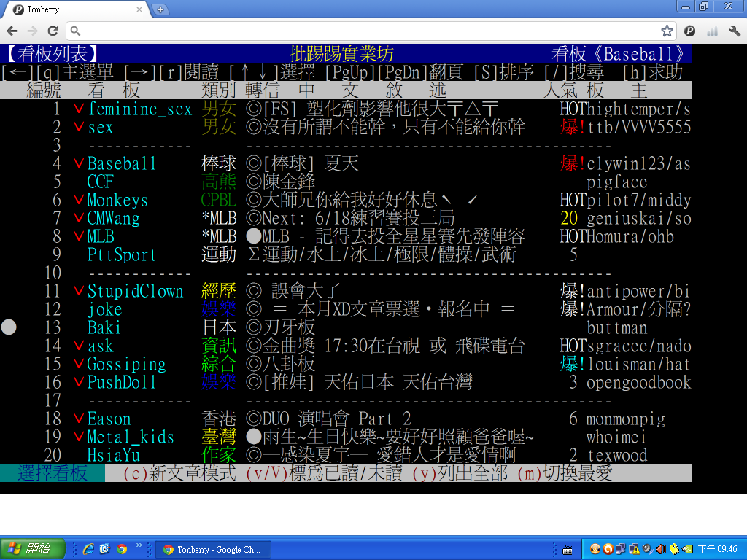Click moderator name pigface
This screenshot has width=747, height=560.
[617, 182]
